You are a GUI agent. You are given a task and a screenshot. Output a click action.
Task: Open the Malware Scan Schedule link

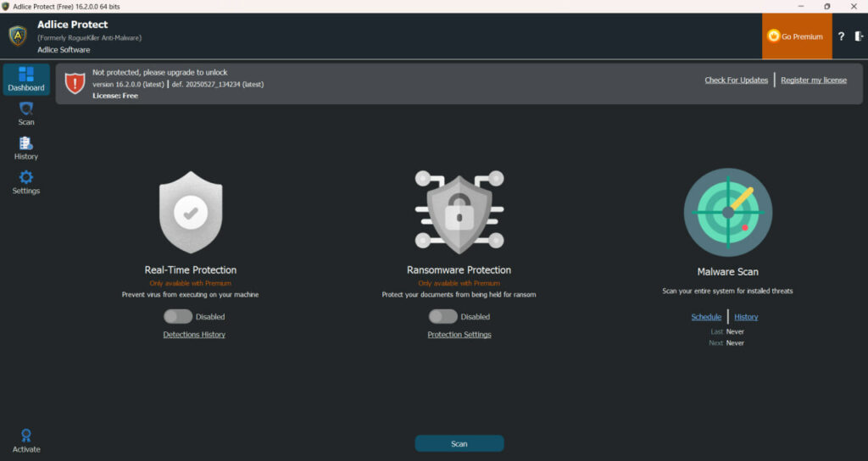pos(706,317)
